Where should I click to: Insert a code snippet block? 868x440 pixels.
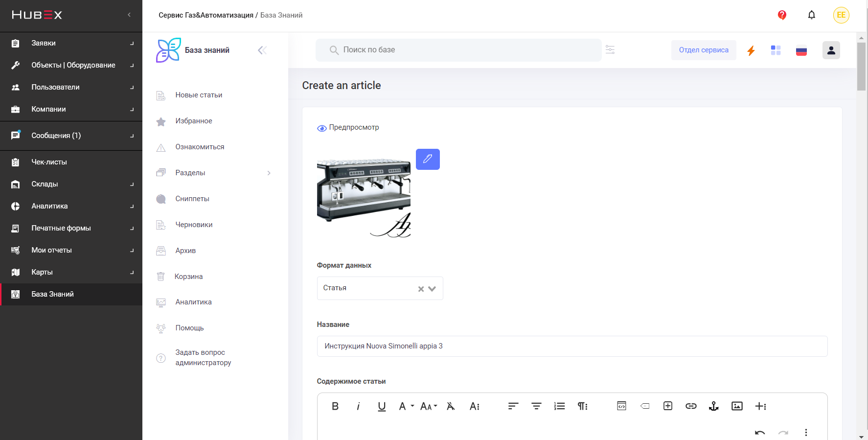pos(621,406)
